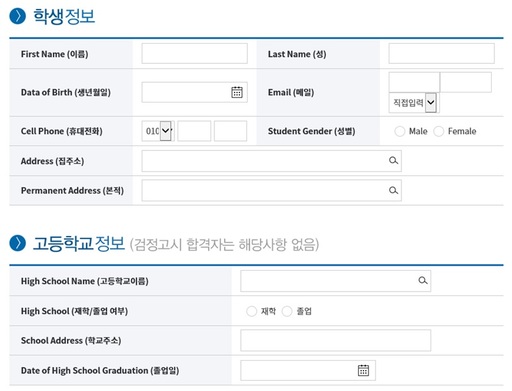Click the 'Student Gender (성별)' label
The width and height of the screenshot is (512, 391).
(x=311, y=131)
